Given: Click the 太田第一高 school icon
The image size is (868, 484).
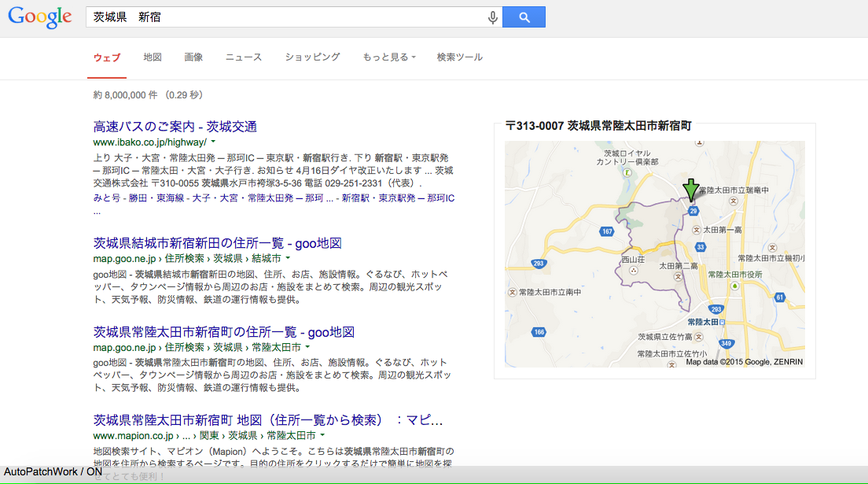Looking at the screenshot, I should 697,230.
